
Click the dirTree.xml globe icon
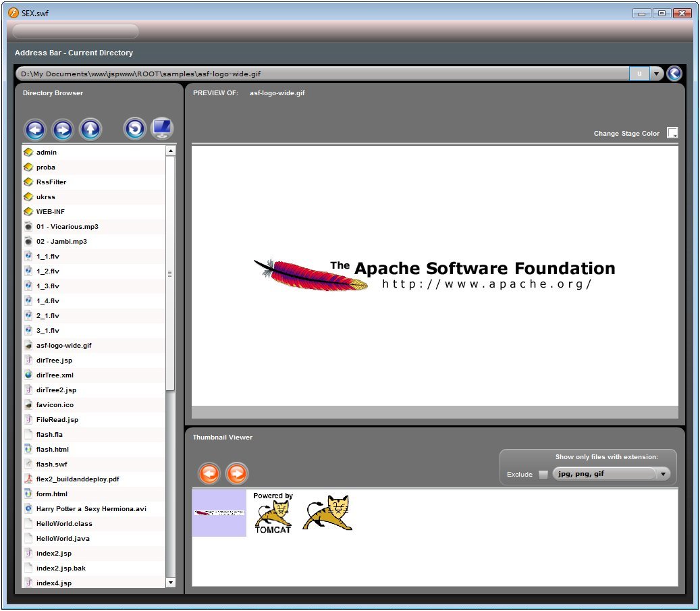point(28,375)
